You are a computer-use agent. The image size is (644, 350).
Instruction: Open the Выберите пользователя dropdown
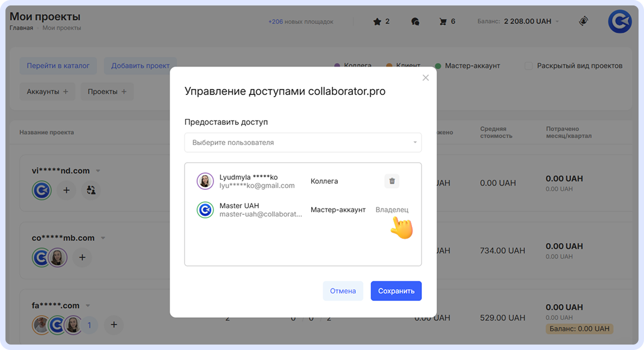[x=303, y=142]
